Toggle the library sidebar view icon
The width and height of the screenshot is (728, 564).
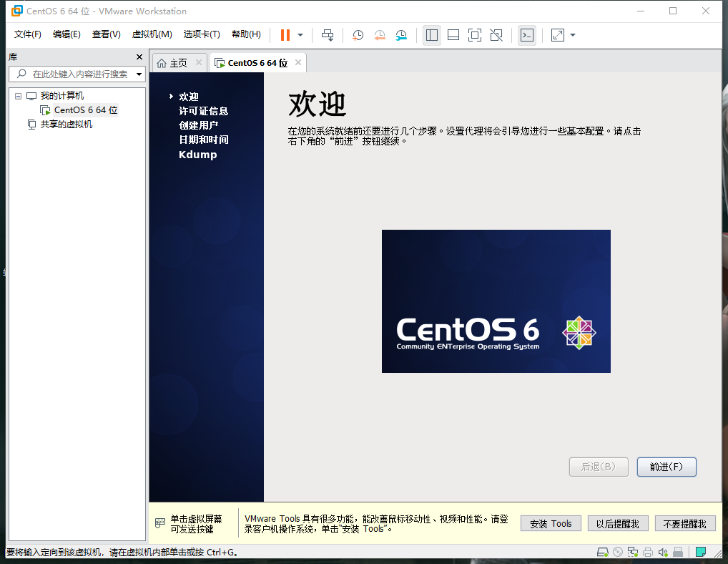coord(432,35)
